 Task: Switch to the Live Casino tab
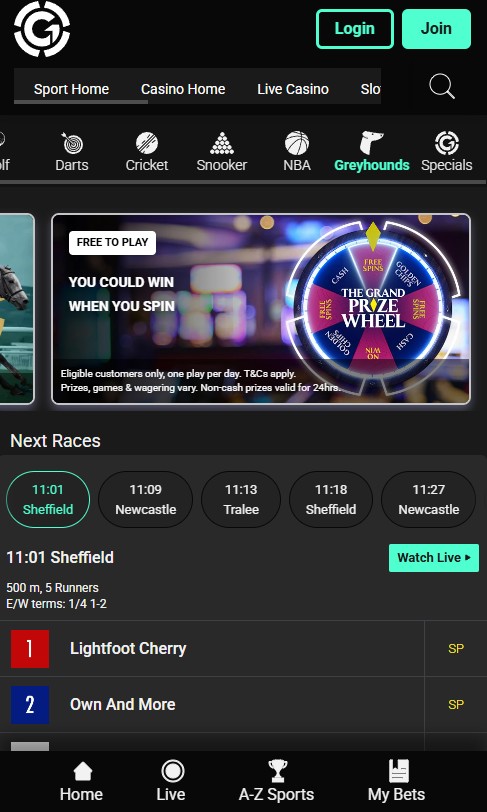click(293, 89)
